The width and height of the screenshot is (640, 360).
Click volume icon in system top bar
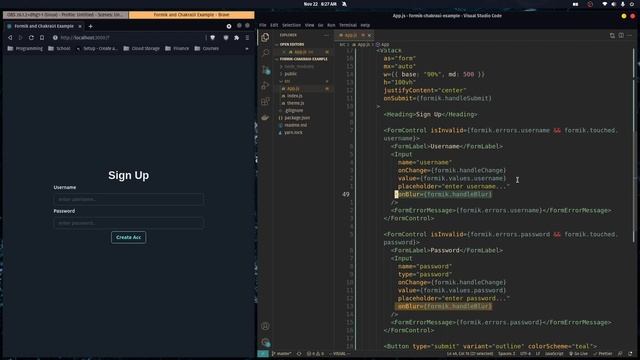613,4
